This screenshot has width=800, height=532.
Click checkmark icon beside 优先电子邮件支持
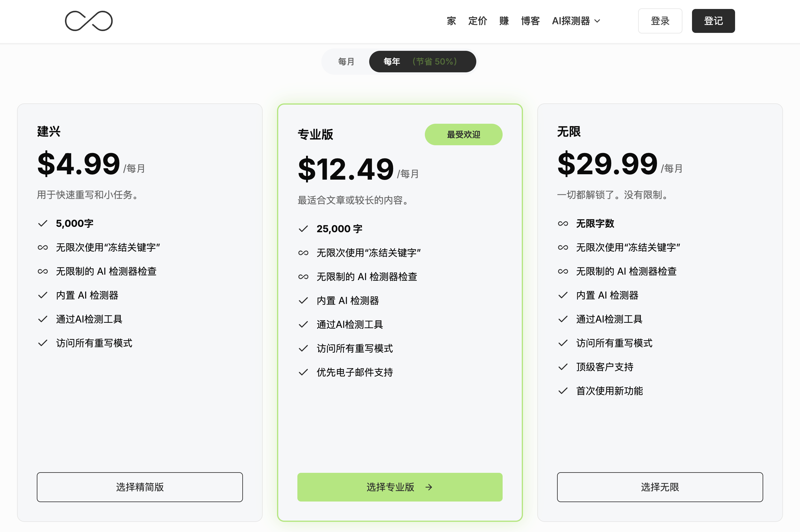[x=303, y=372]
